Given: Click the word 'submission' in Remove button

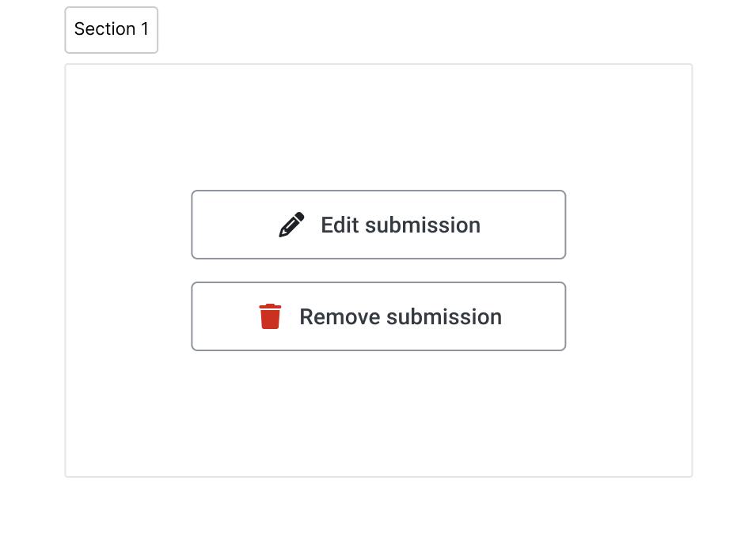Looking at the screenshot, I should (x=444, y=317).
